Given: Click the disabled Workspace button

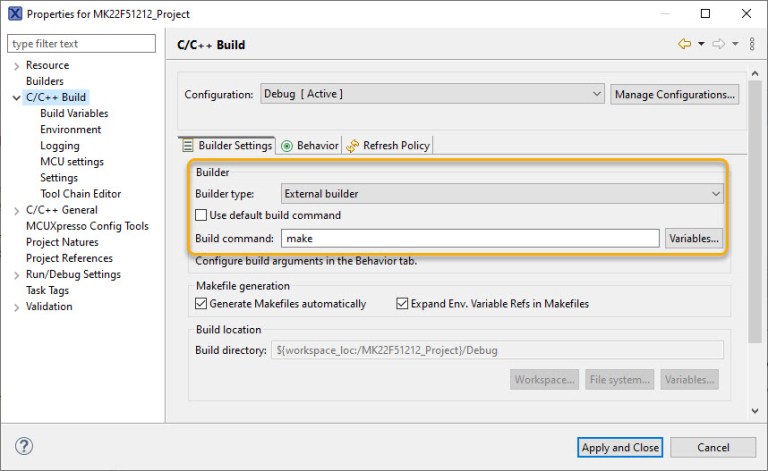Looking at the screenshot, I should click(x=544, y=379).
